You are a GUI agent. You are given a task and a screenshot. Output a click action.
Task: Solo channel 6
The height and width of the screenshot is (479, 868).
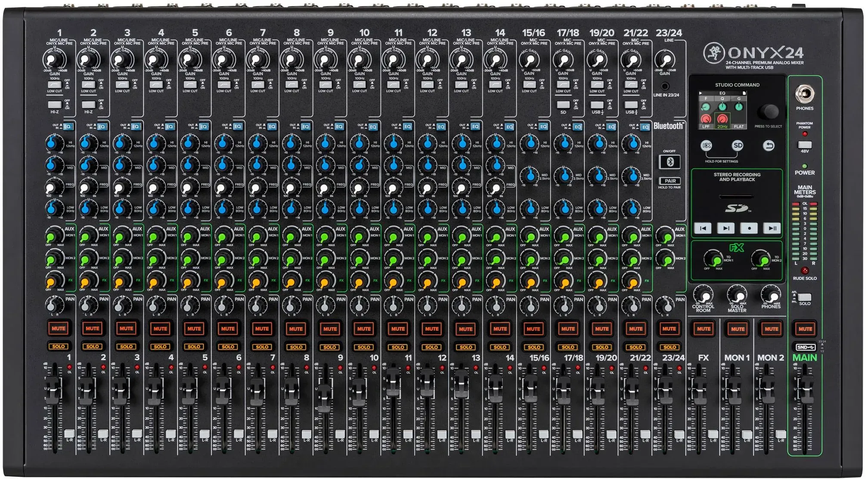(x=228, y=347)
